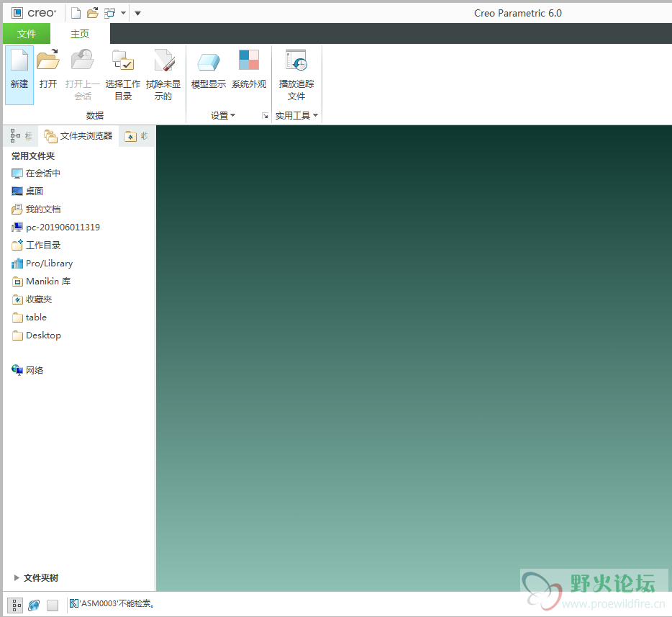672x617 pixels.
Task: Open 工作目录 folder entry
Action: pyautogui.click(x=36, y=246)
